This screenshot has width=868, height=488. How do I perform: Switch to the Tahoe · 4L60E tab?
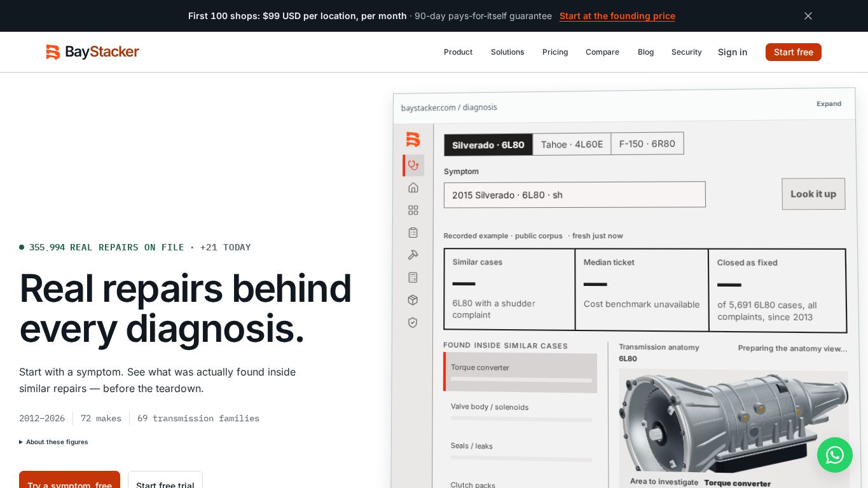[572, 144]
